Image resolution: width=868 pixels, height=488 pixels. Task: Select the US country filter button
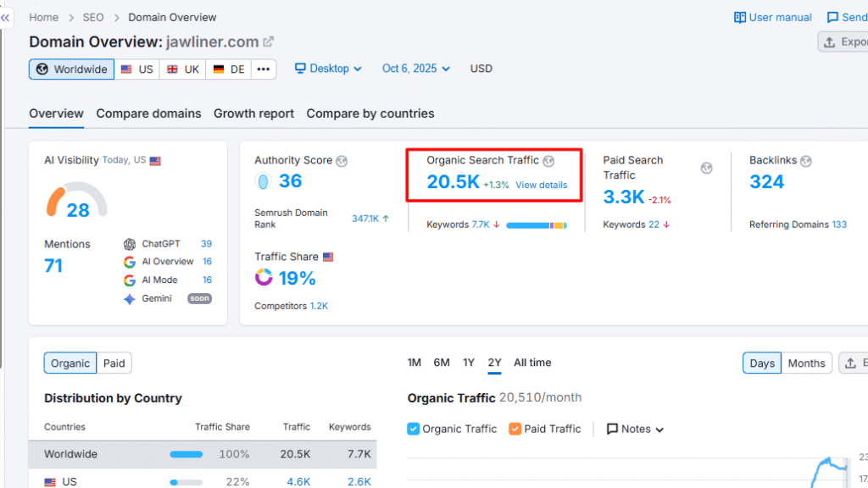pos(137,69)
